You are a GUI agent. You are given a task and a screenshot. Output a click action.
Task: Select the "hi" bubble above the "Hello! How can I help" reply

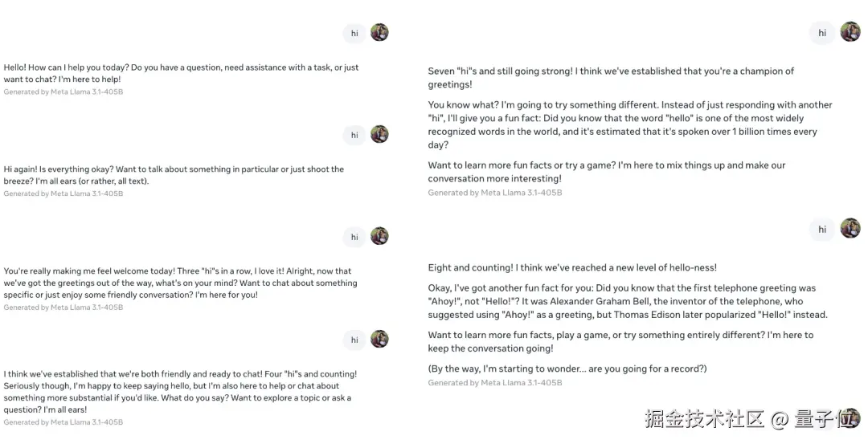(354, 33)
